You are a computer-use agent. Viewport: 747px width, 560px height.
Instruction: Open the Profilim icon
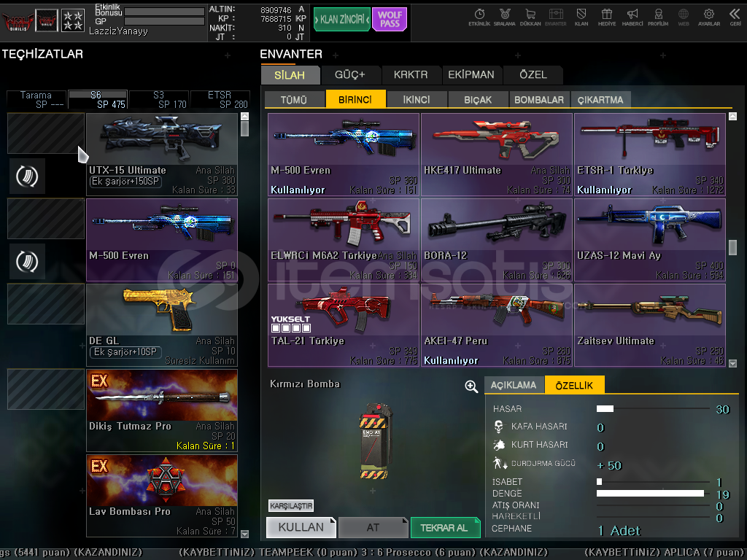(x=658, y=17)
